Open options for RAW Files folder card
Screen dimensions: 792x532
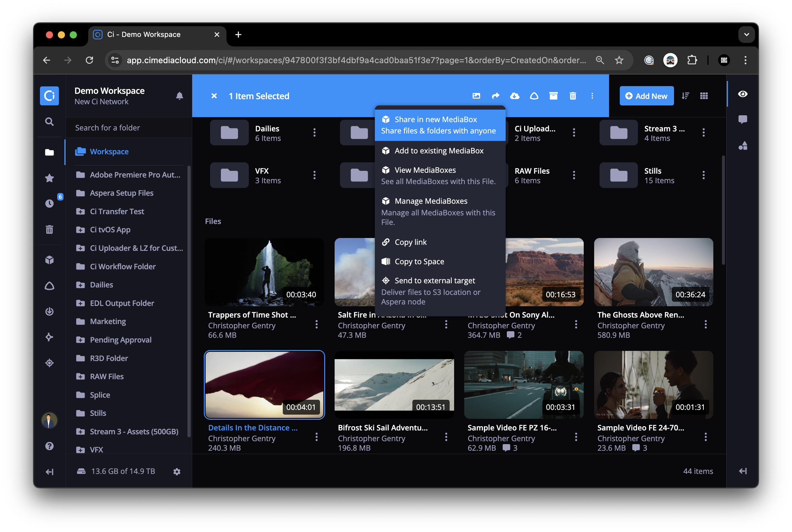point(574,175)
